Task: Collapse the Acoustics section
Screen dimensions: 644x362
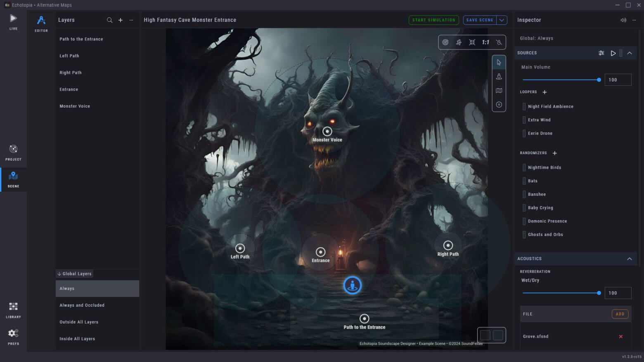Action: 629,259
